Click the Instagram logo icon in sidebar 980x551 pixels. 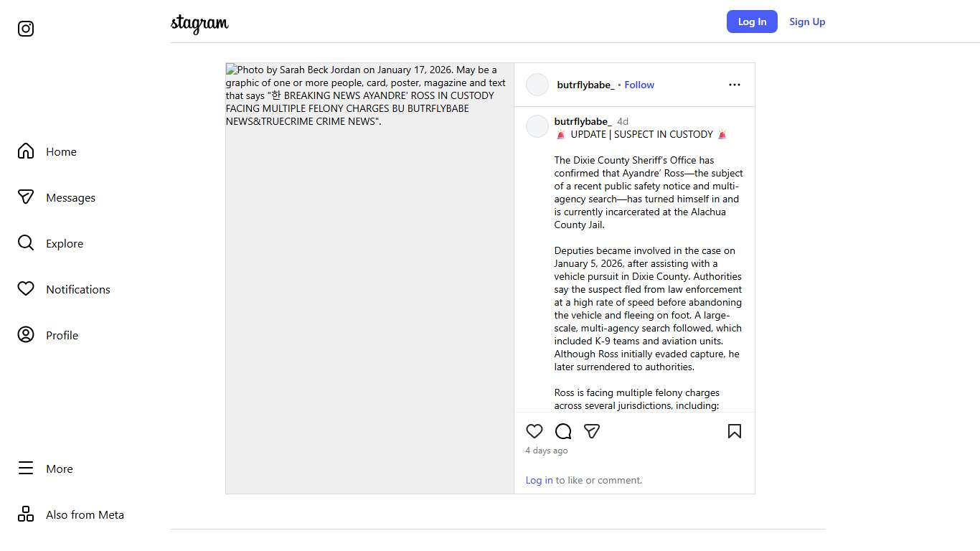coord(26,29)
